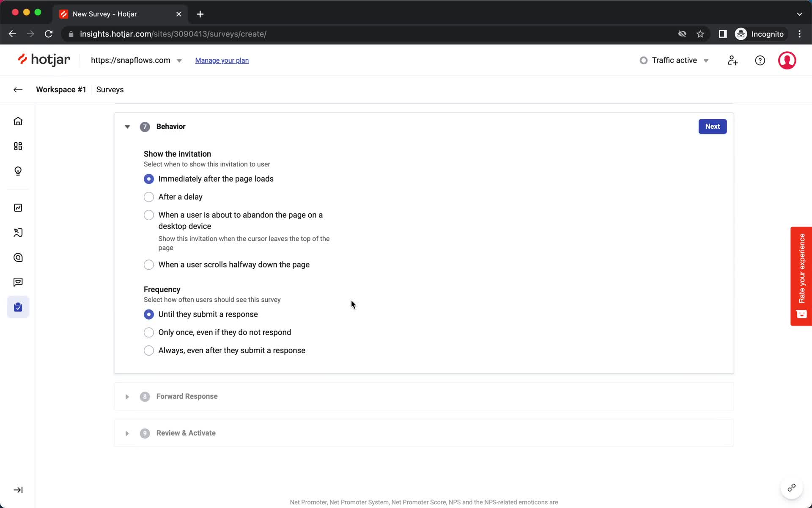The image size is (812, 508).
Task: Open the Heatmaps icon in sidebar
Action: pos(18,257)
